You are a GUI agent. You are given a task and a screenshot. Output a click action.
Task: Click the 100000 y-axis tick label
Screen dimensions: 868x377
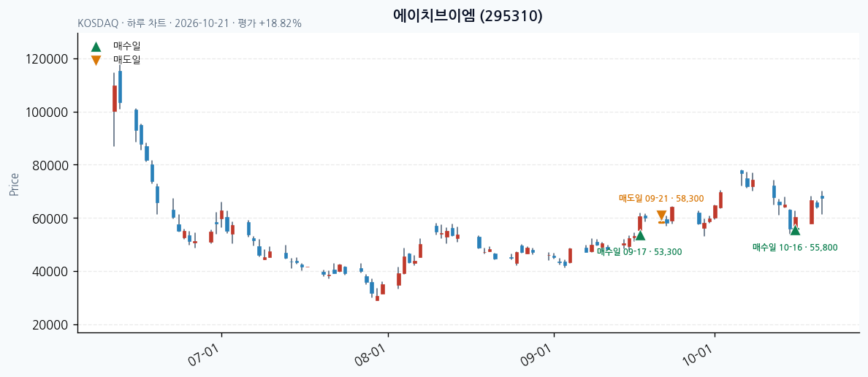click(x=47, y=113)
